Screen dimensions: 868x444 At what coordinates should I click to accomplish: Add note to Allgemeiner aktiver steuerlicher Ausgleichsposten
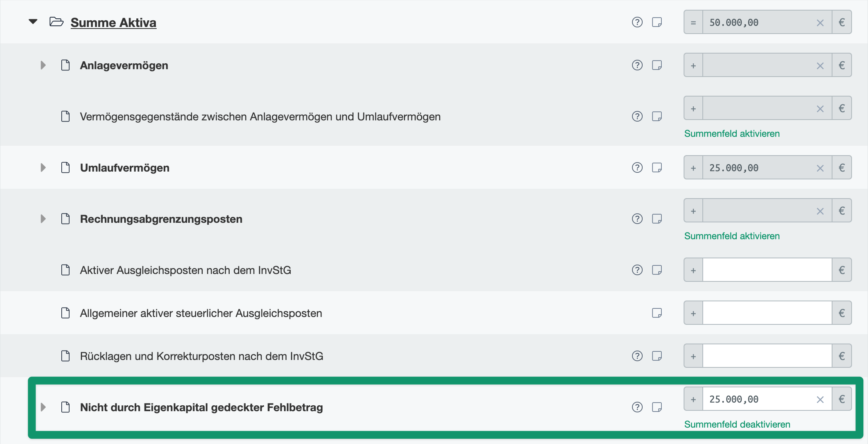pyautogui.click(x=657, y=313)
